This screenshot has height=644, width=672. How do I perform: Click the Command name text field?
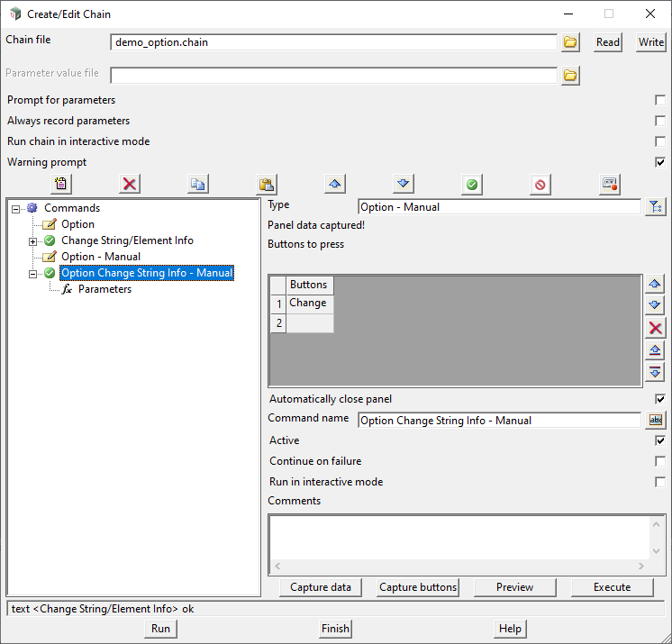499,421
